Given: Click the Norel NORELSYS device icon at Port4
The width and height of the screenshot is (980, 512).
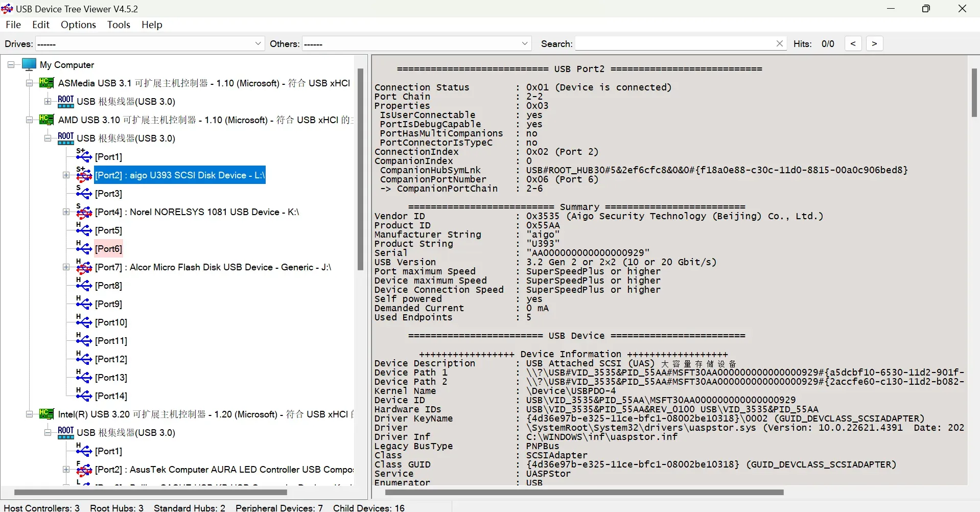Looking at the screenshot, I should pos(84,212).
